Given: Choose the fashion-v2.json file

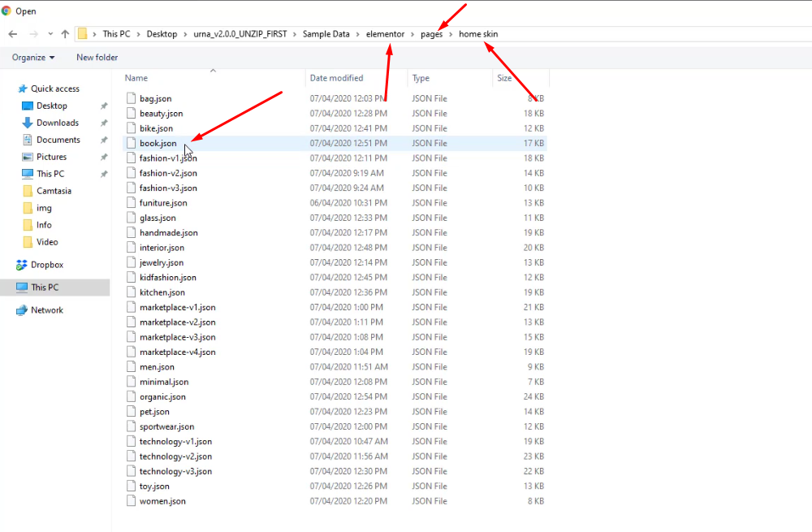Looking at the screenshot, I should click(168, 173).
